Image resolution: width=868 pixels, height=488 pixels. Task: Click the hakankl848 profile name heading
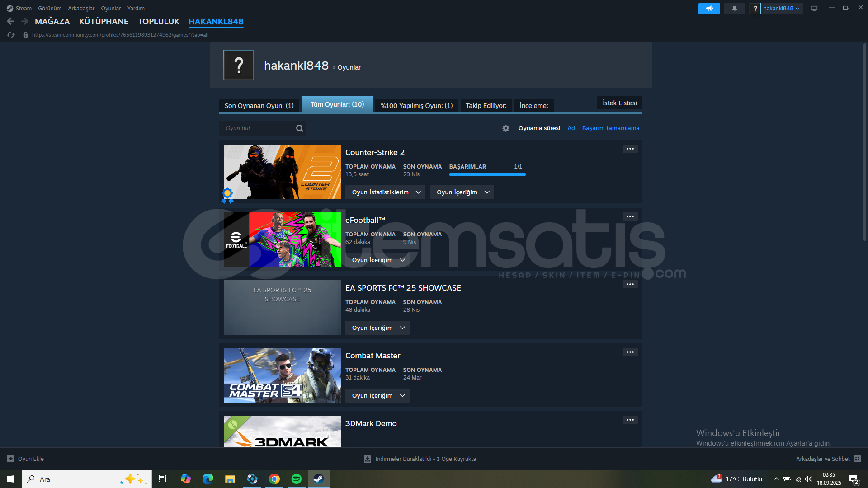point(296,66)
